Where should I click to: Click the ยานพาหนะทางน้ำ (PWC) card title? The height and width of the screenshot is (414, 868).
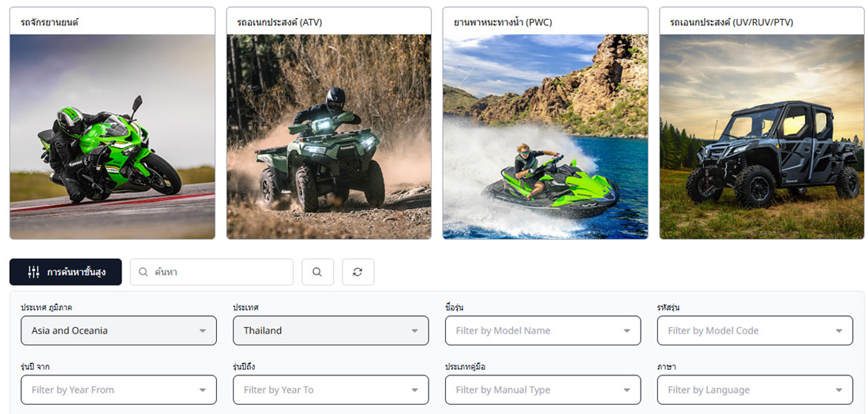pyautogui.click(x=503, y=22)
